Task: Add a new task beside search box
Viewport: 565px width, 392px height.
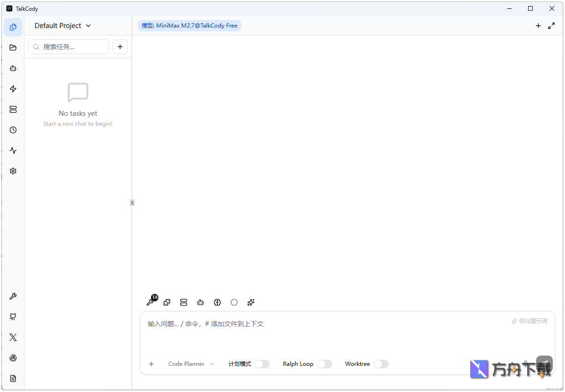Action: pyautogui.click(x=120, y=47)
